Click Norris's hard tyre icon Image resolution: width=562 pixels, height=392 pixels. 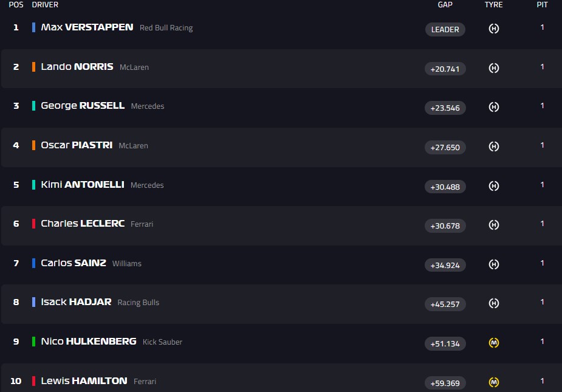pos(494,69)
